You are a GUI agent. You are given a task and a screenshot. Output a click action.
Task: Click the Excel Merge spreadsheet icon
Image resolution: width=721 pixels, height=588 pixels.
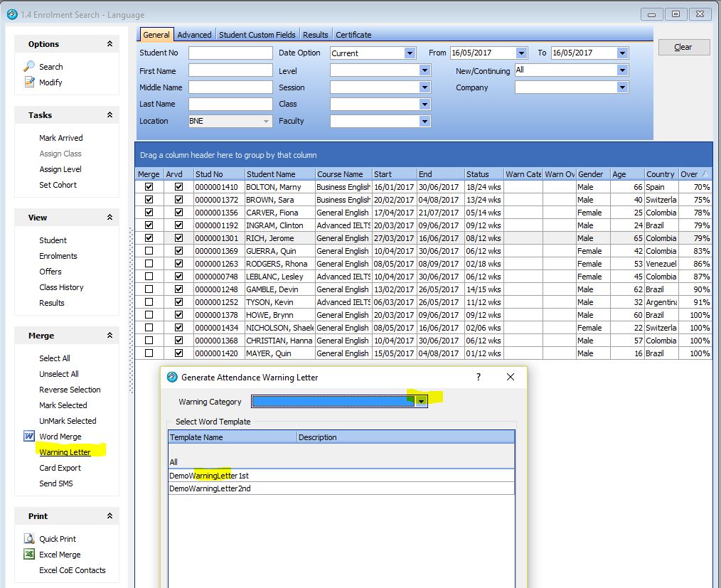click(x=29, y=555)
